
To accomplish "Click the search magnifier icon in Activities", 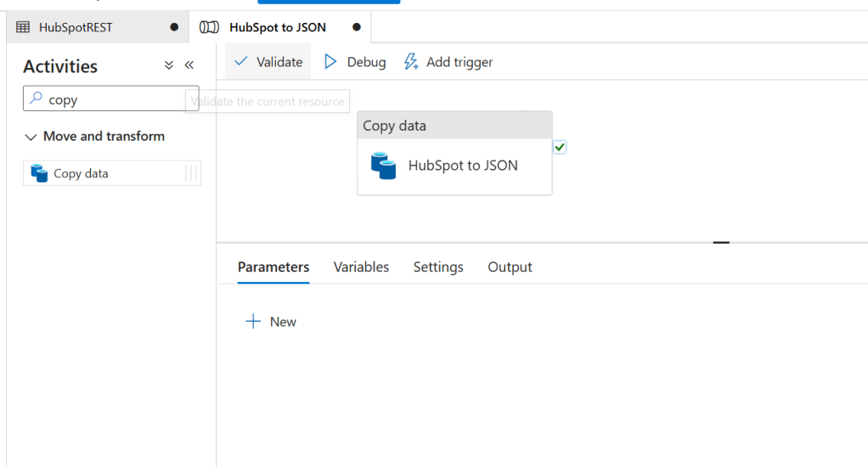I will point(36,99).
